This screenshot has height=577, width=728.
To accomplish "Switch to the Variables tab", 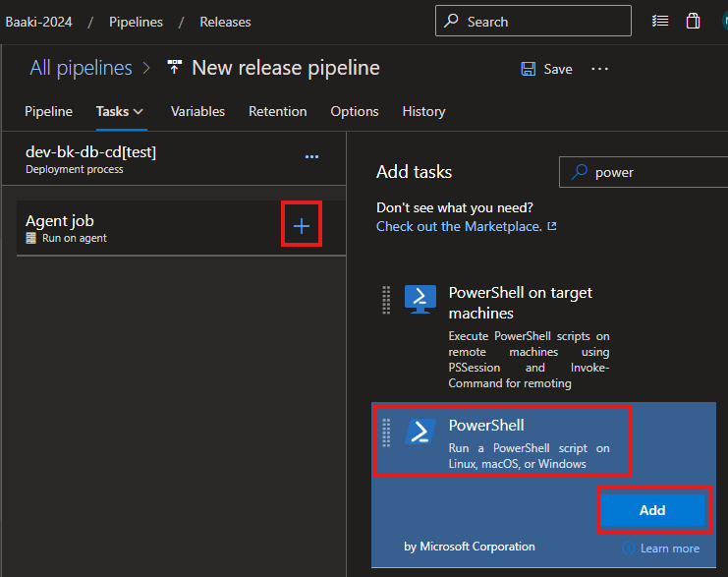I will pos(197,111).
